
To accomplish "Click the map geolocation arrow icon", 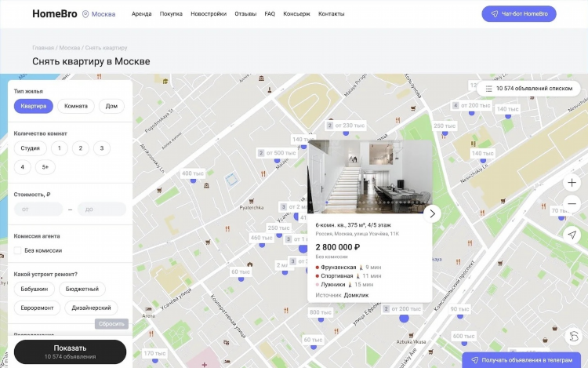I will tap(572, 235).
